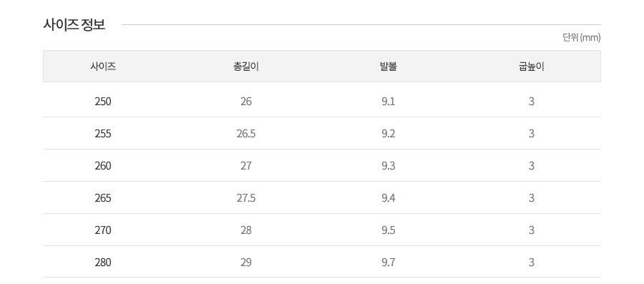Click ball width value 9.3
Image resolution: width=644 pixels, height=284 pixels.
[x=388, y=166]
